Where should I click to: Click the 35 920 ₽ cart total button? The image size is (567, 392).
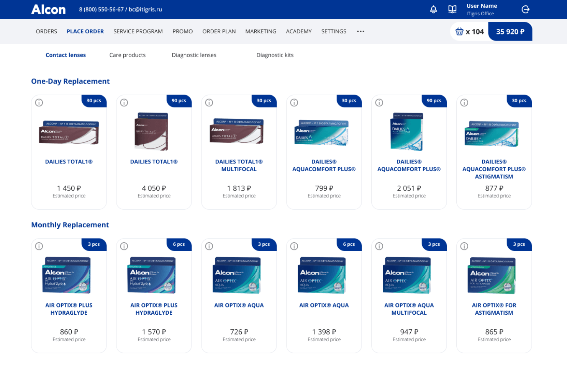point(510,32)
